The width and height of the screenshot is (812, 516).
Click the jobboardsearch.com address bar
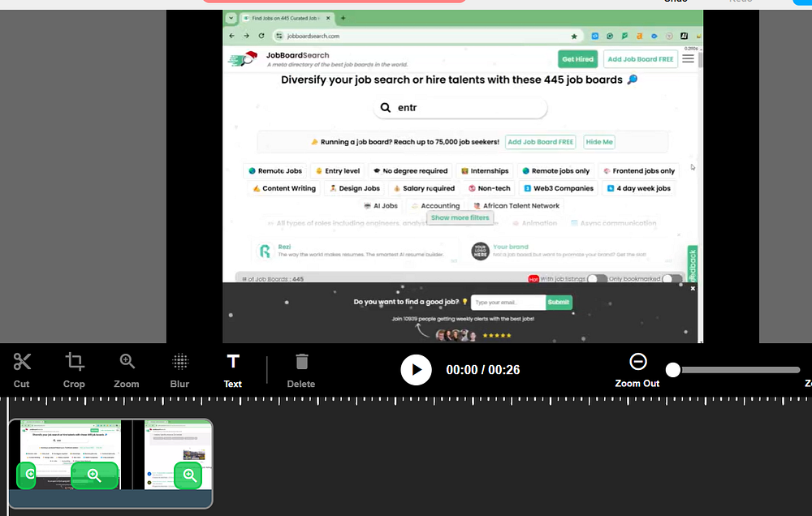click(427, 36)
